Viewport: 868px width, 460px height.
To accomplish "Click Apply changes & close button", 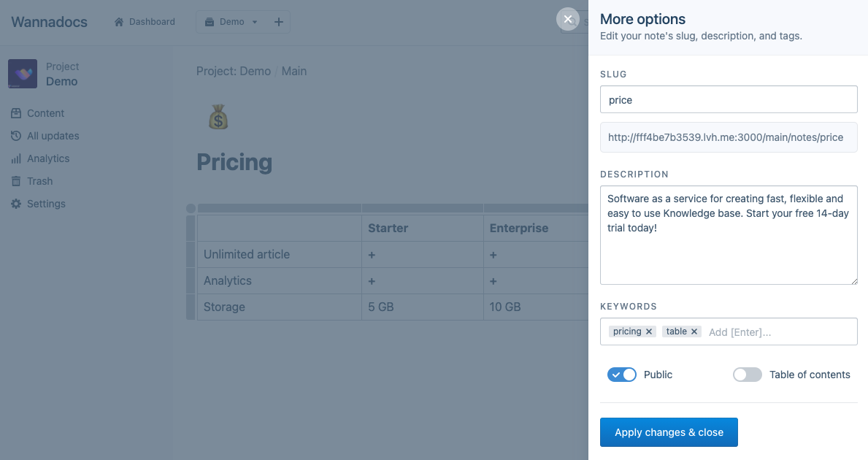I will pyautogui.click(x=669, y=432).
